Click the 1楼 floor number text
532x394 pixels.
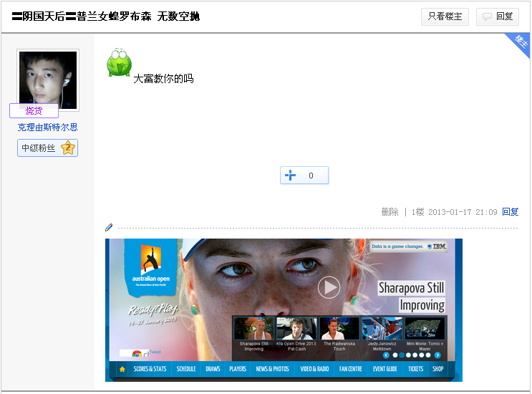[417, 212]
